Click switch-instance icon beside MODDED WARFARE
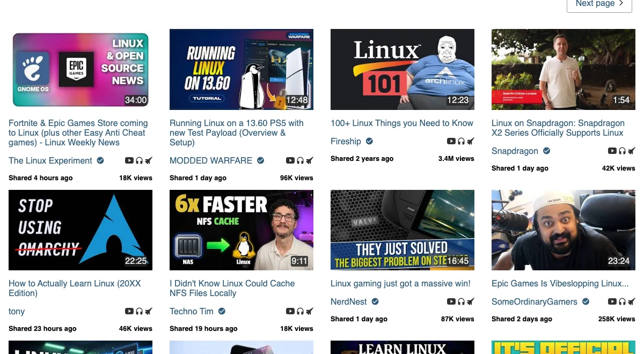 (310, 160)
